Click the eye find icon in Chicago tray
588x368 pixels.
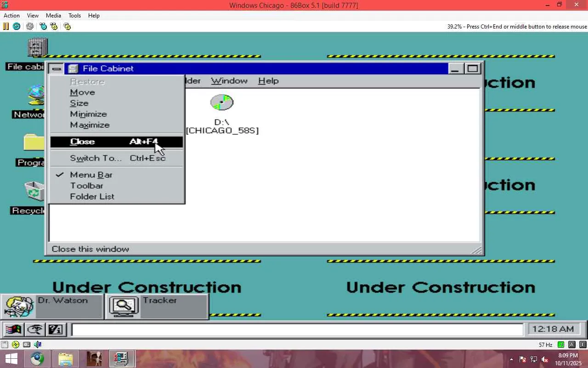coord(35,329)
